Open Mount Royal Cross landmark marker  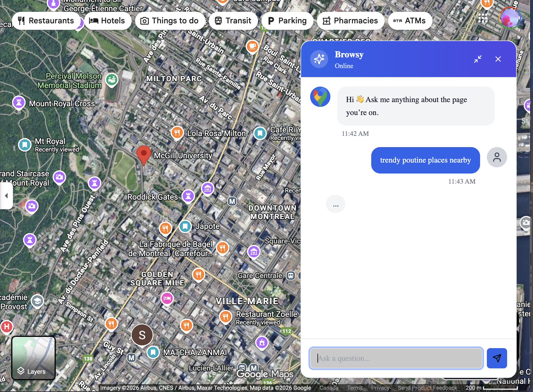[19, 103]
